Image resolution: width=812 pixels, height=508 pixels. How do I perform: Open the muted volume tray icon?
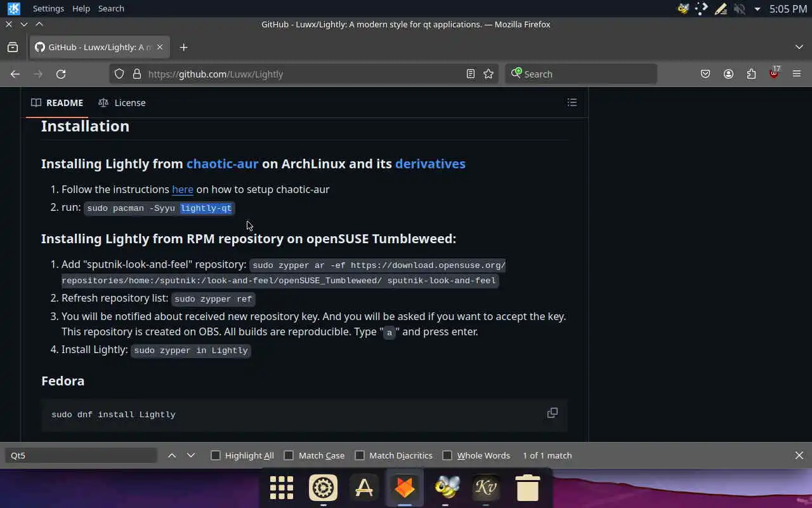pos(739,9)
